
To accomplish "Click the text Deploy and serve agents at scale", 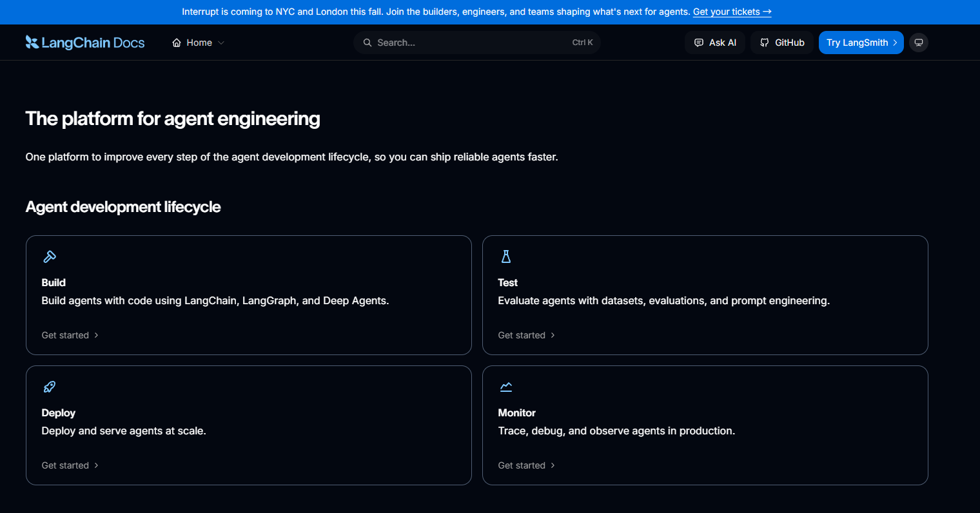I will 124,431.
